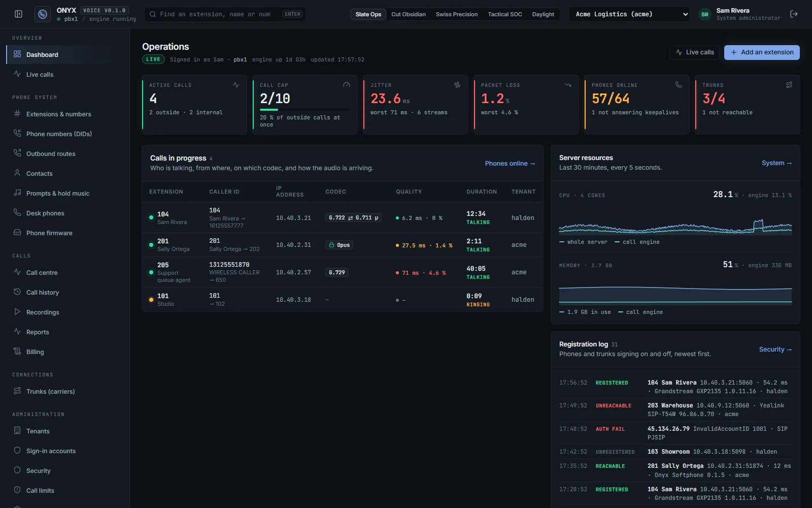Image resolution: width=812 pixels, height=508 pixels.
Task: Switch to Tactical SOC theme
Action: 505,14
